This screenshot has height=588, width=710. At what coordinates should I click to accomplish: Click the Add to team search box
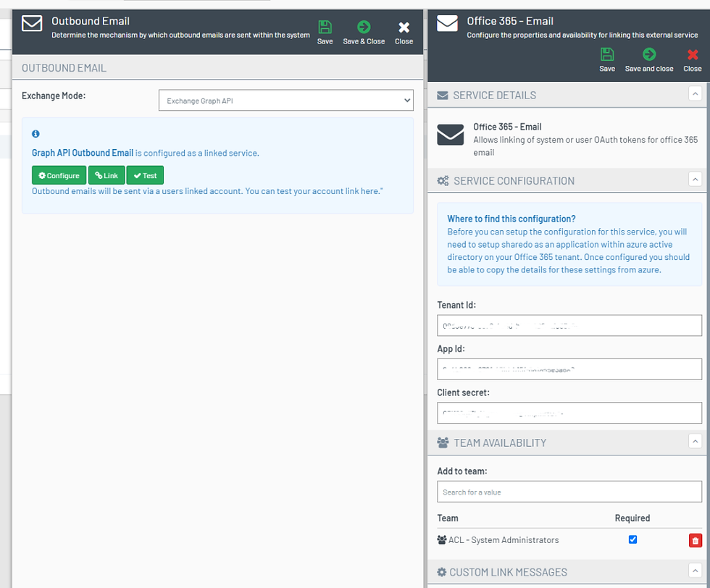tap(569, 492)
